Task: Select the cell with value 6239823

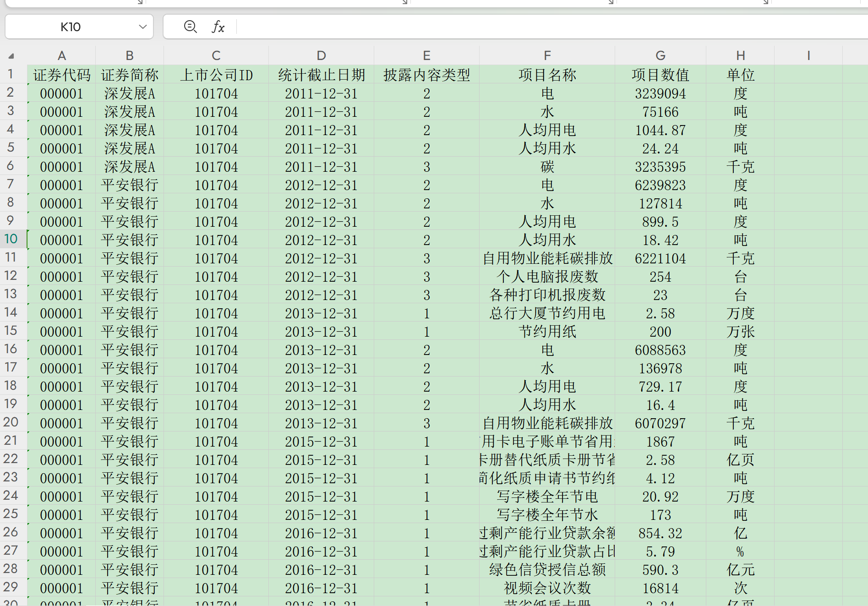Action: tap(661, 185)
